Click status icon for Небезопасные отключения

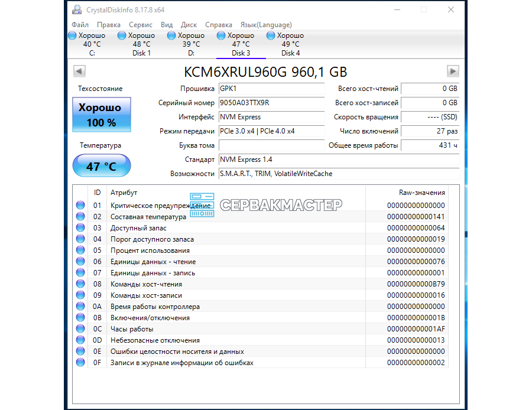80,340
